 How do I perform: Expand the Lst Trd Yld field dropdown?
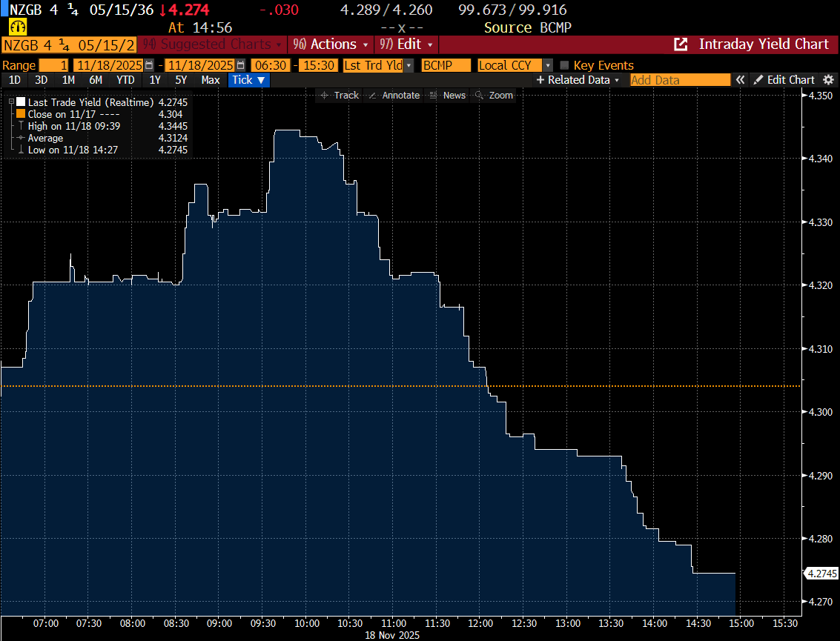coord(409,65)
